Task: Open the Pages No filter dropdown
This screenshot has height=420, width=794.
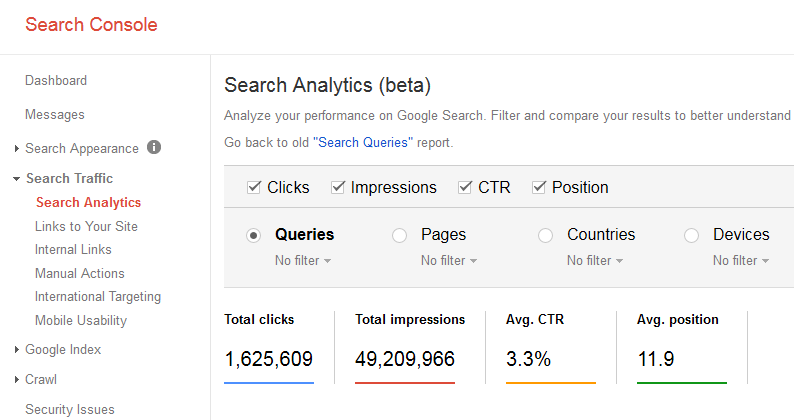Action: 449,260
